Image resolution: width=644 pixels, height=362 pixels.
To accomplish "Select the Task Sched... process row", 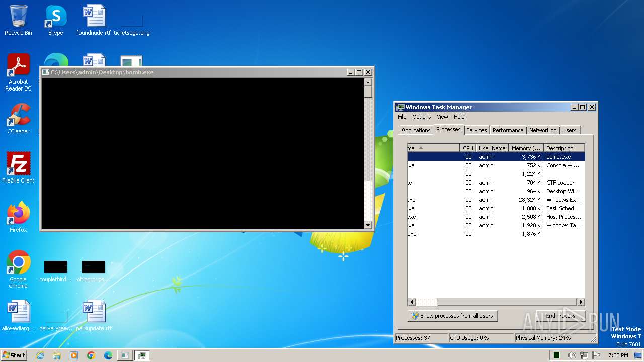I will tap(496, 208).
